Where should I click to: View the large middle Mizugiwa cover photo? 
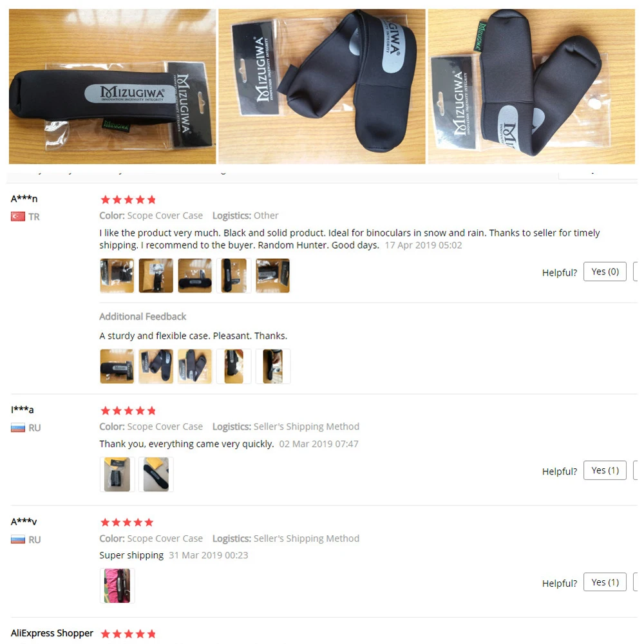(322, 87)
